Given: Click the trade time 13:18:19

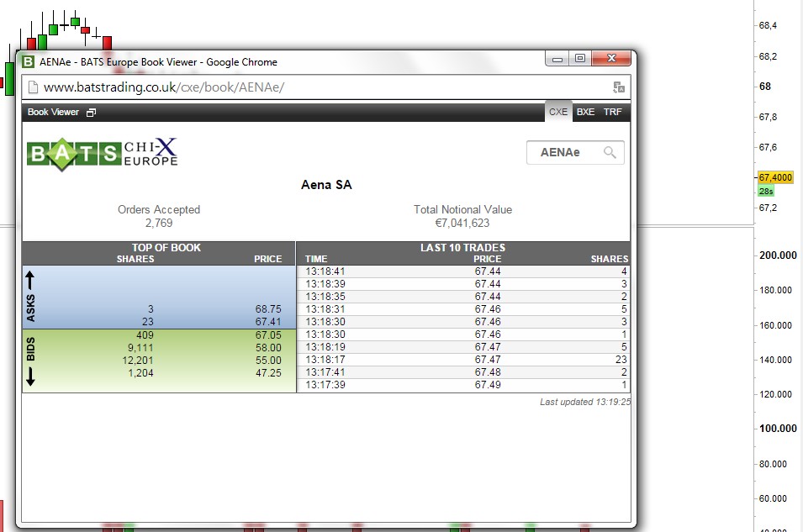Looking at the screenshot, I should (325, 347).
